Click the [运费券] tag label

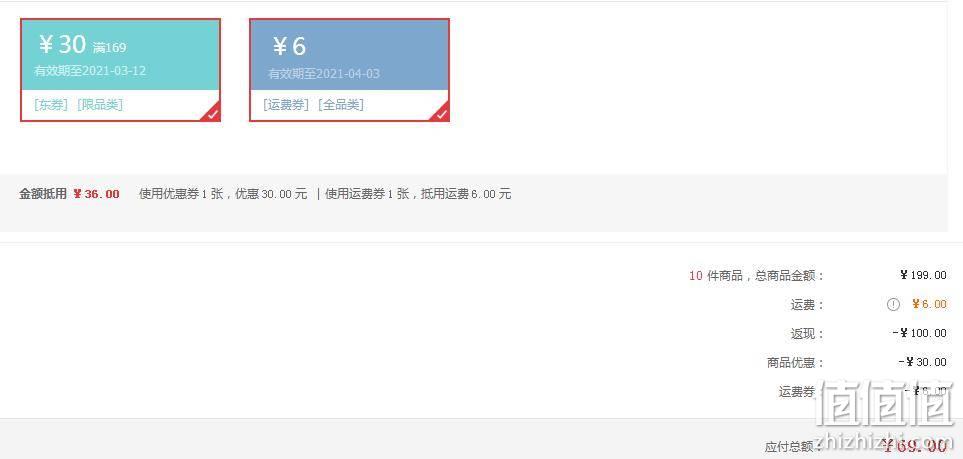tap(286, 104)
